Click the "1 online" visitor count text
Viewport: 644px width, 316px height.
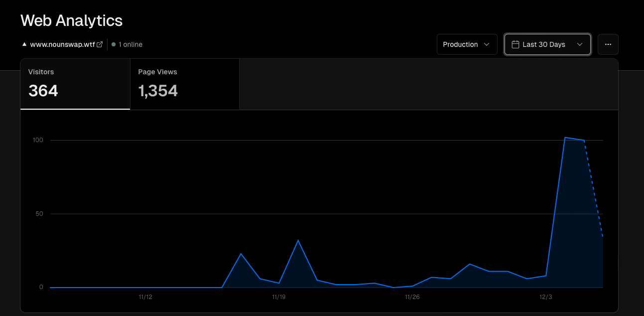[x=130, y=44]
